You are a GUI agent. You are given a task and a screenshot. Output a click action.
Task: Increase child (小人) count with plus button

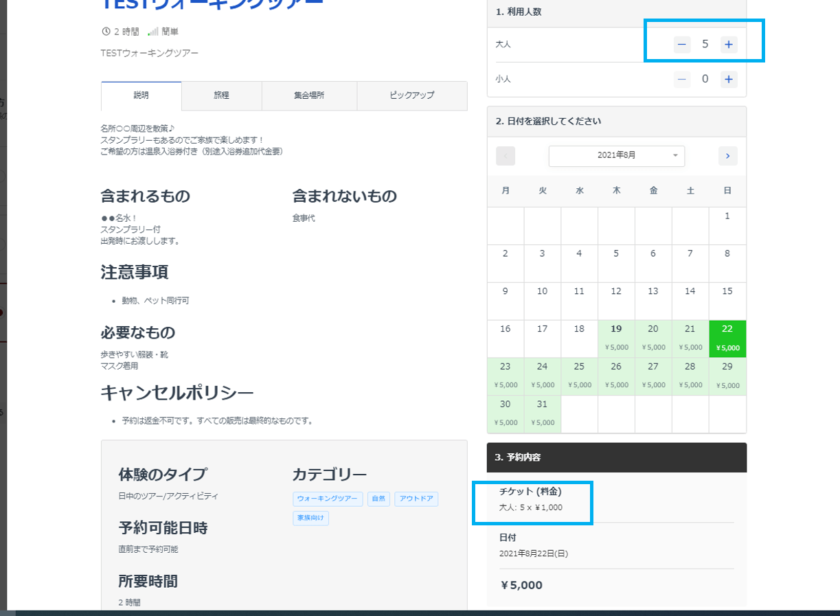[729, 79]
